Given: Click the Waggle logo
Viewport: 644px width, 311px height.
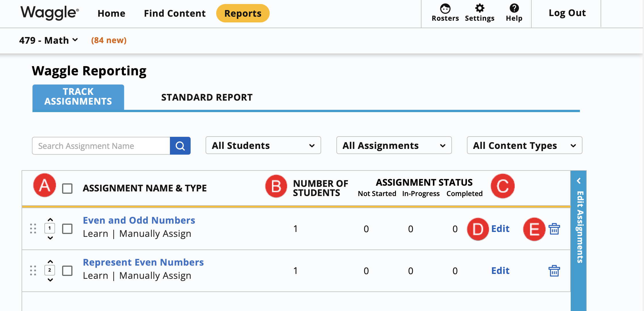Looking at the screenshot, I should coord(49,13).
